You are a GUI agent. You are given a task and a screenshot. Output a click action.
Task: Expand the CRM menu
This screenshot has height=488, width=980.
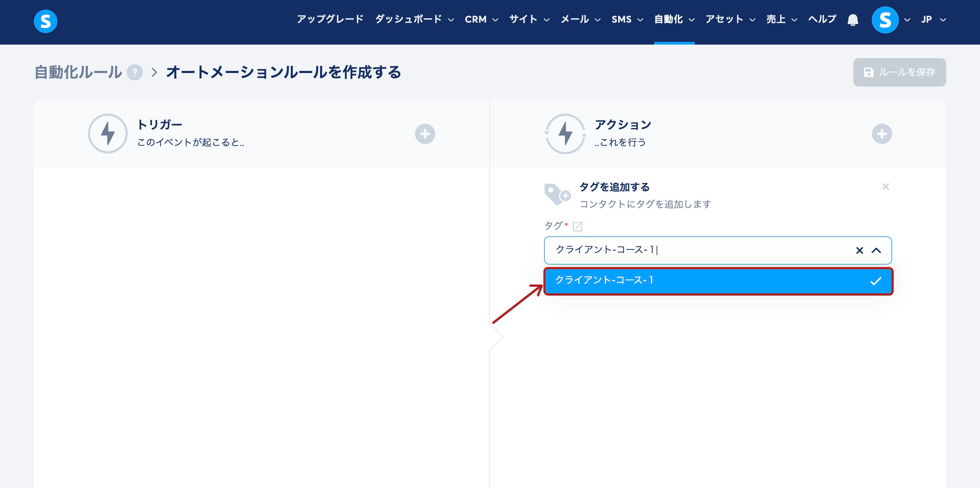click(481, 20)
